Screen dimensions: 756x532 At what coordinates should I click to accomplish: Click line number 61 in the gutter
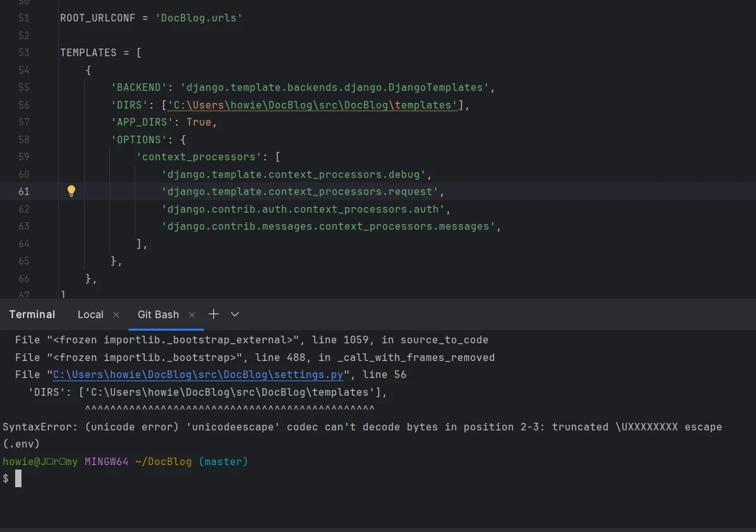23,192
